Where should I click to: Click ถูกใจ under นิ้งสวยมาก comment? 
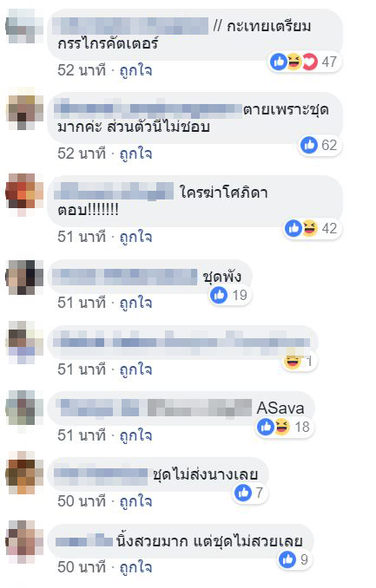point(135,567)
